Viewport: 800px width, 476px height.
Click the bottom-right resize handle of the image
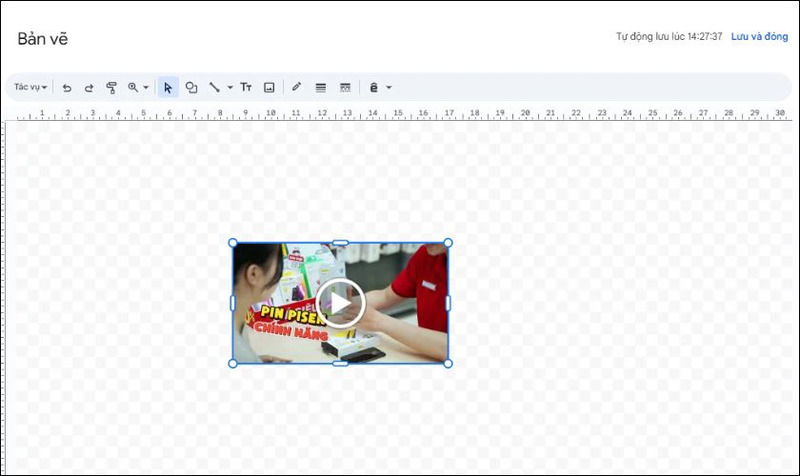(x=448, y=363)
